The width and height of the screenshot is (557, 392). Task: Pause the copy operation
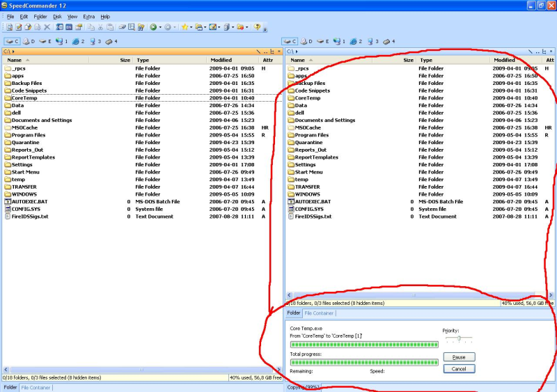tap(459, 357)
